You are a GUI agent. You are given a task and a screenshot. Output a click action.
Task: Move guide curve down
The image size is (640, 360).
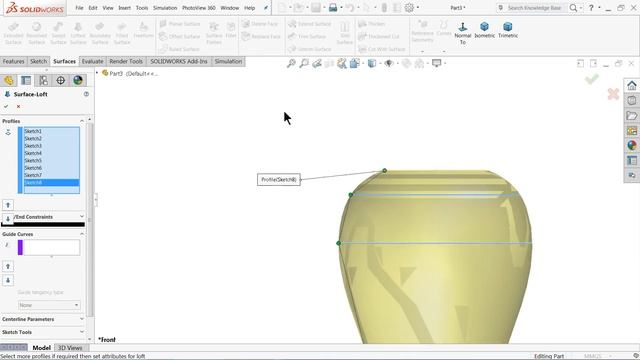coord(8,280)
